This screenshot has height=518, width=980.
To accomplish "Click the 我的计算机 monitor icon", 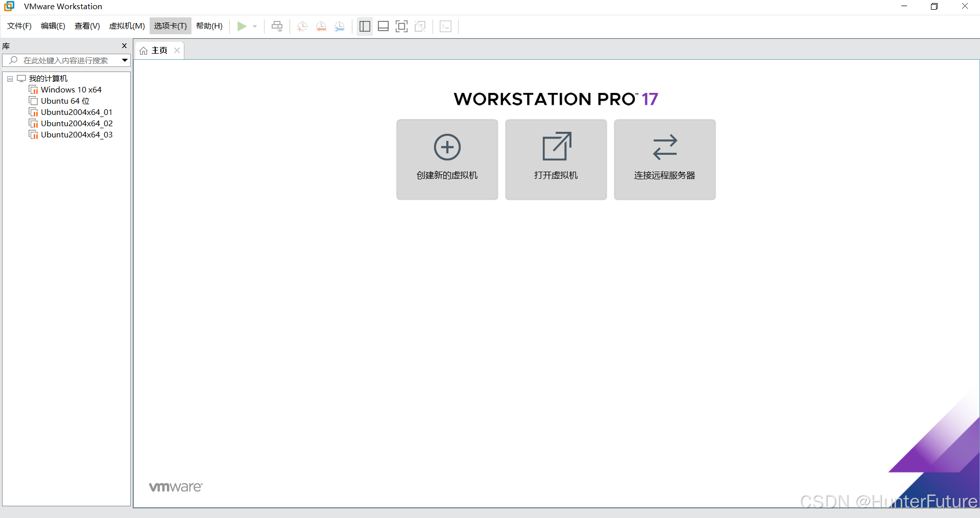I will point(21,79).
